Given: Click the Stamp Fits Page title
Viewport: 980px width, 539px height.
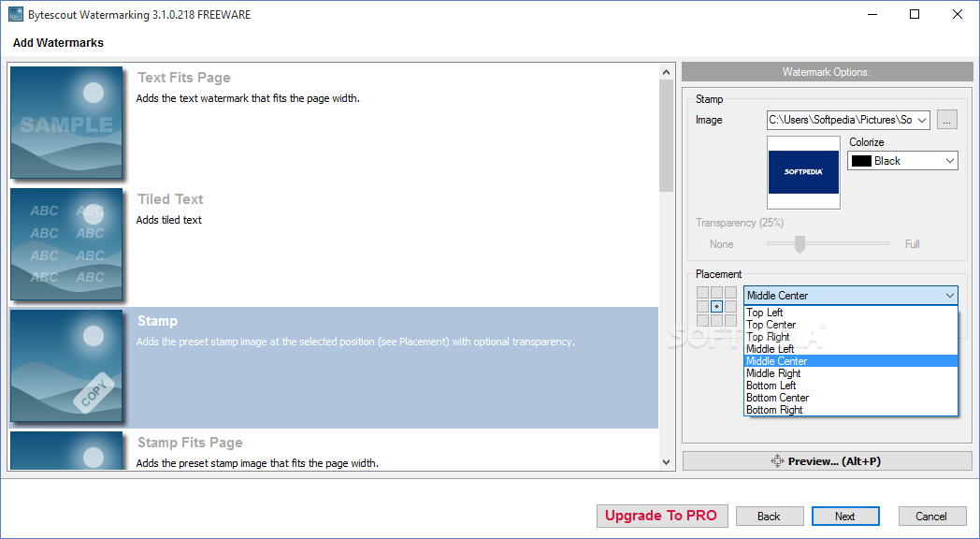Looking at the screenshot, I should pos(190,443).
